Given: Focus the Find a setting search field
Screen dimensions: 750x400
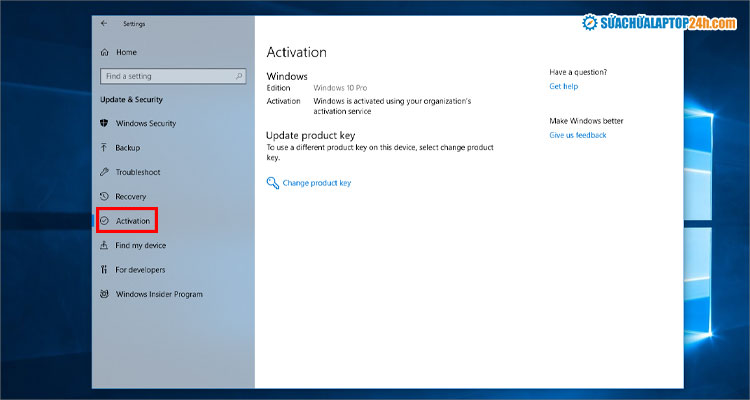Looking at the screenshot, I should (x=165, y=76).
